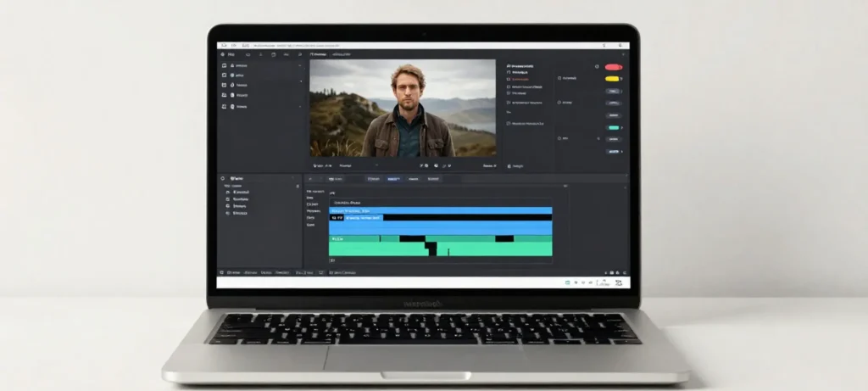Switch to the highlighted blue tab above the timeline

click(x=393, y=179)
